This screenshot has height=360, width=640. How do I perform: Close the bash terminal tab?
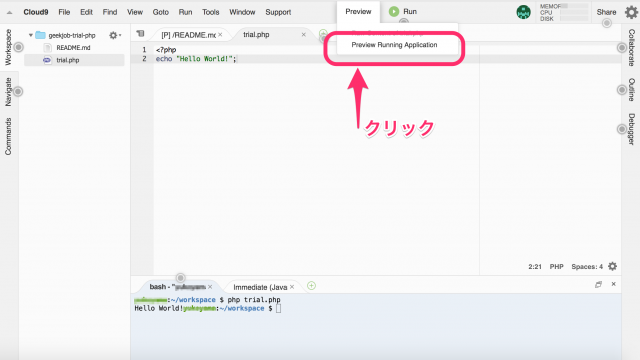(210, 287)
